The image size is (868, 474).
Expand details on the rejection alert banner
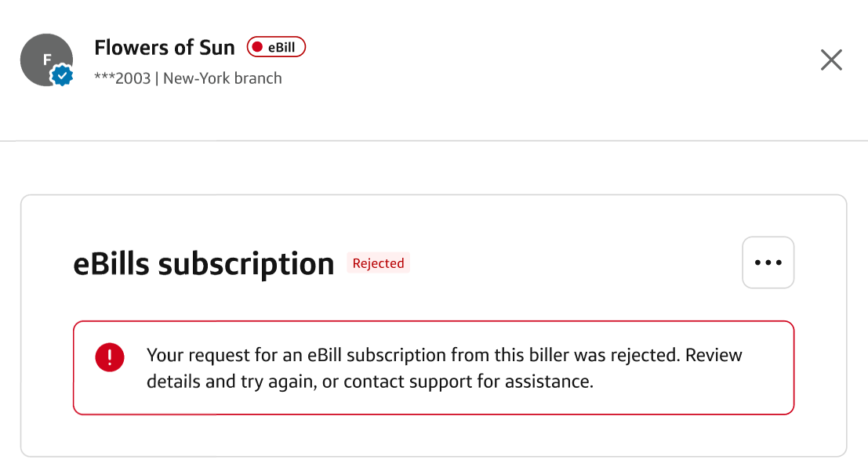click(x=434, y=367)
